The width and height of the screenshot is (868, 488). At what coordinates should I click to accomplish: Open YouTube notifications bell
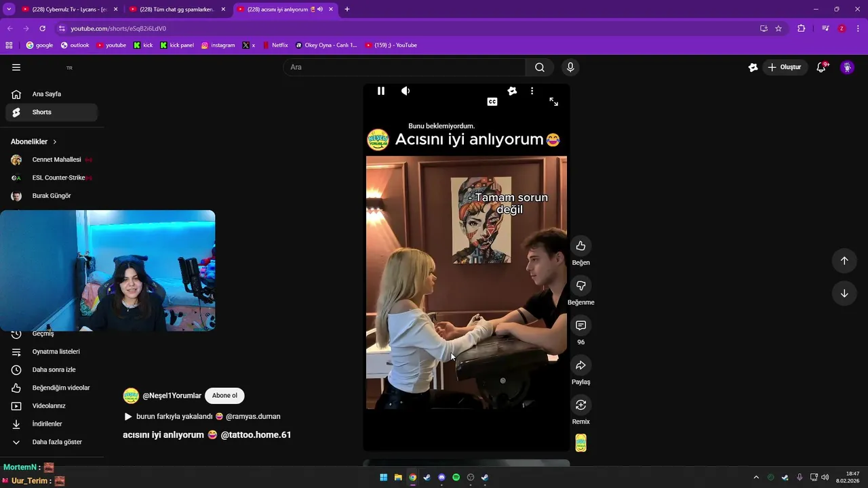tap(821, 67)
